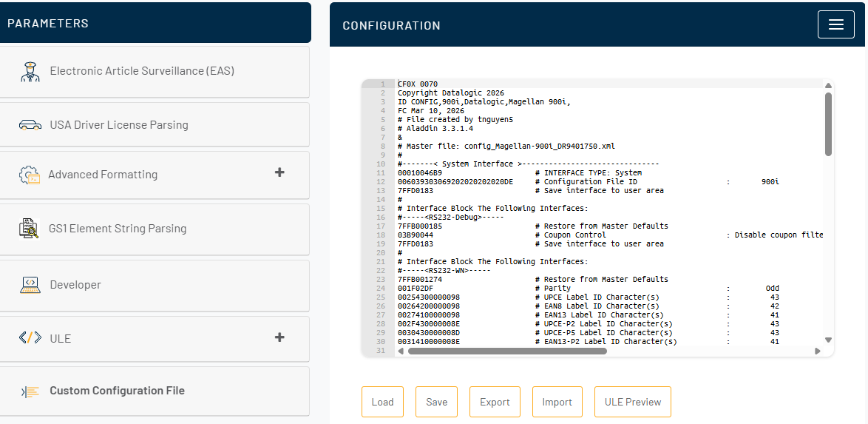Click the GS1 Element String Parsing icon
868x424 pixels.
30,229
